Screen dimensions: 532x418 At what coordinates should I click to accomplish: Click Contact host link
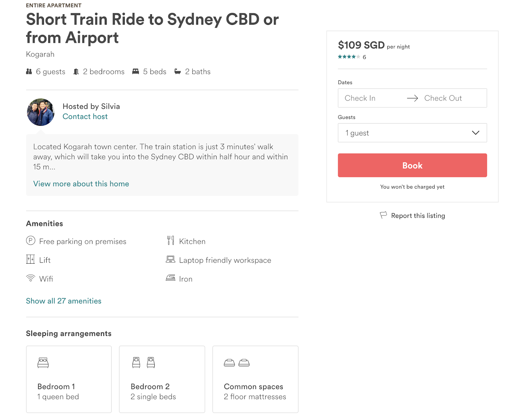[85, 117]
